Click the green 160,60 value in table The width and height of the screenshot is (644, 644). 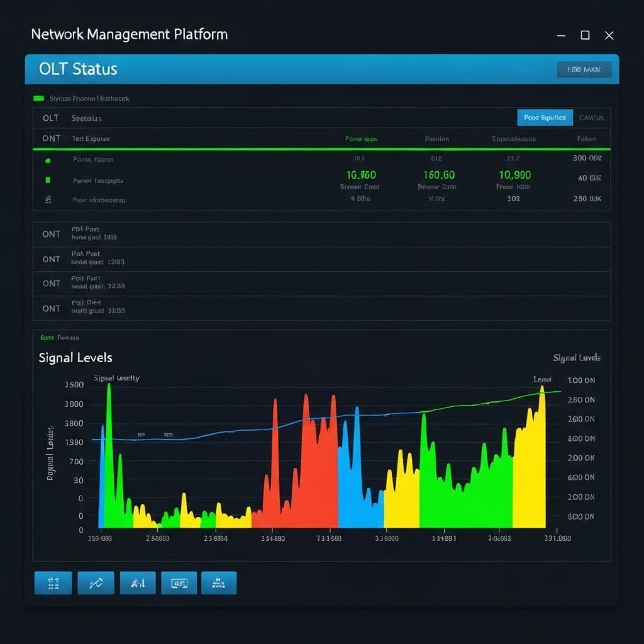click(439, 175)
